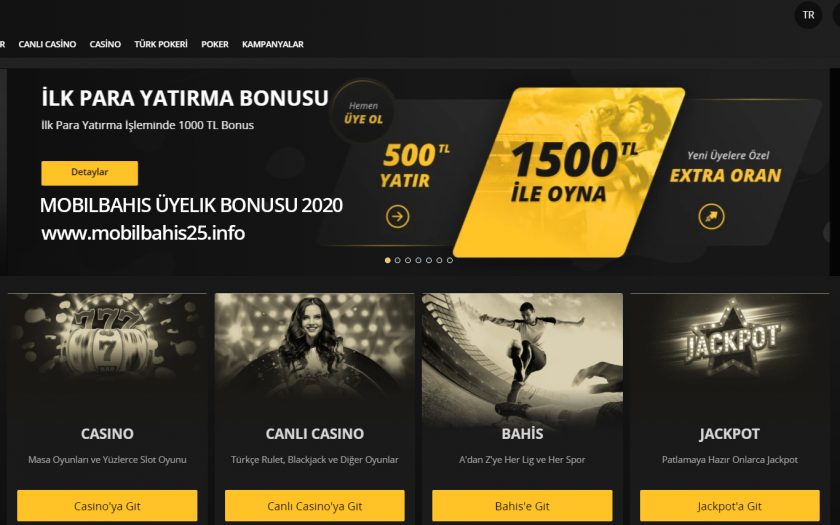This screenshot has width=840, height=525.
Task: Open the Türk Pokeri menu item
Action: 161,44
